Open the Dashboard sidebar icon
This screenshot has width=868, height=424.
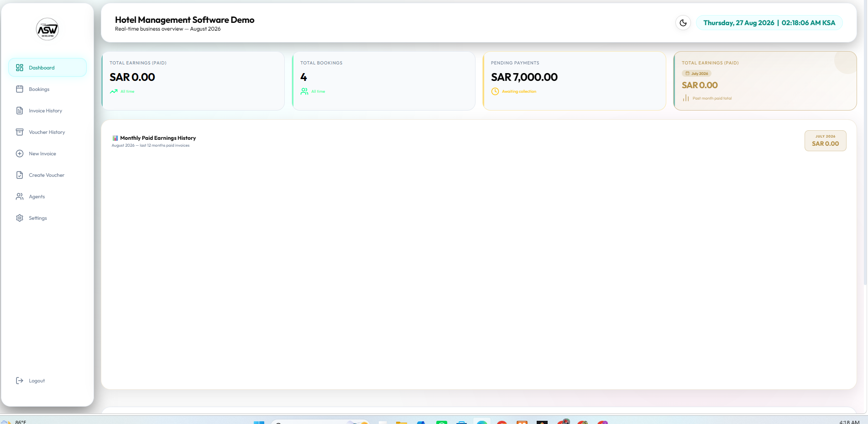(20, 68)
